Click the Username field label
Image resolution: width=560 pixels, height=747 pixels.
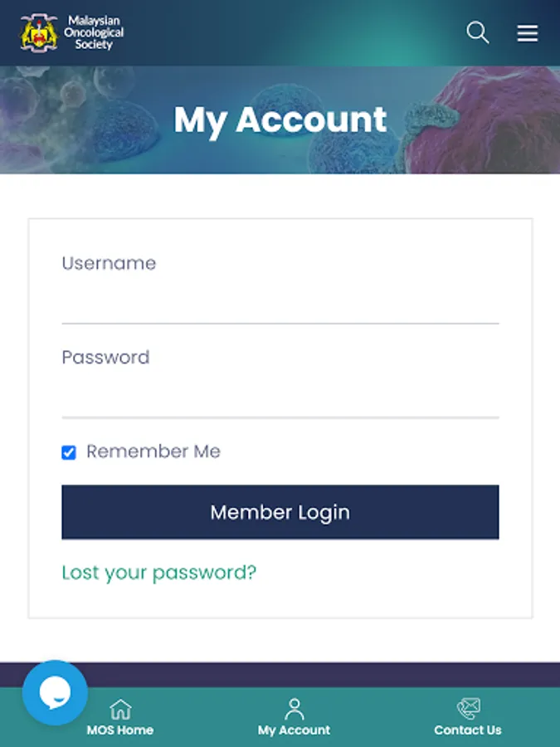[109, 263]
